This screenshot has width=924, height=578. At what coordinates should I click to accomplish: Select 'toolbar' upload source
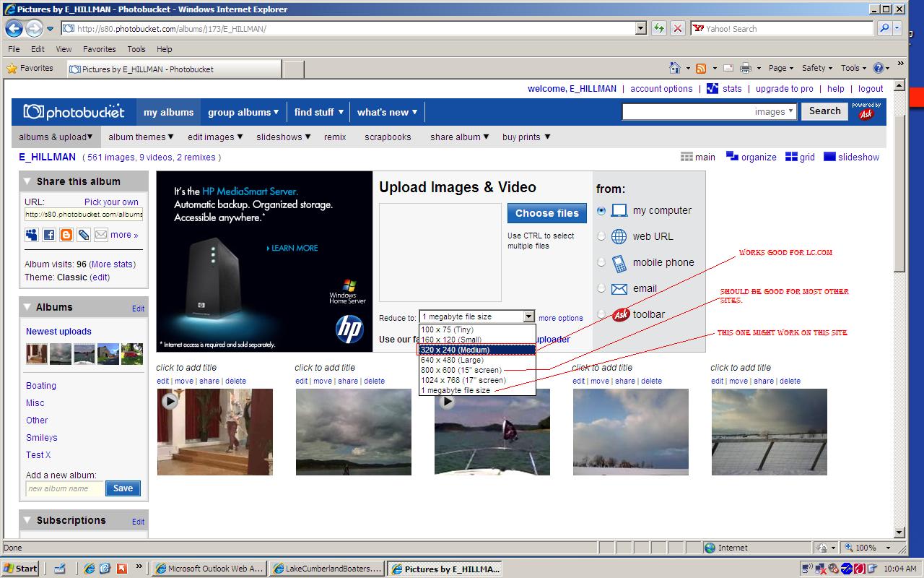[x=601, y=314]
